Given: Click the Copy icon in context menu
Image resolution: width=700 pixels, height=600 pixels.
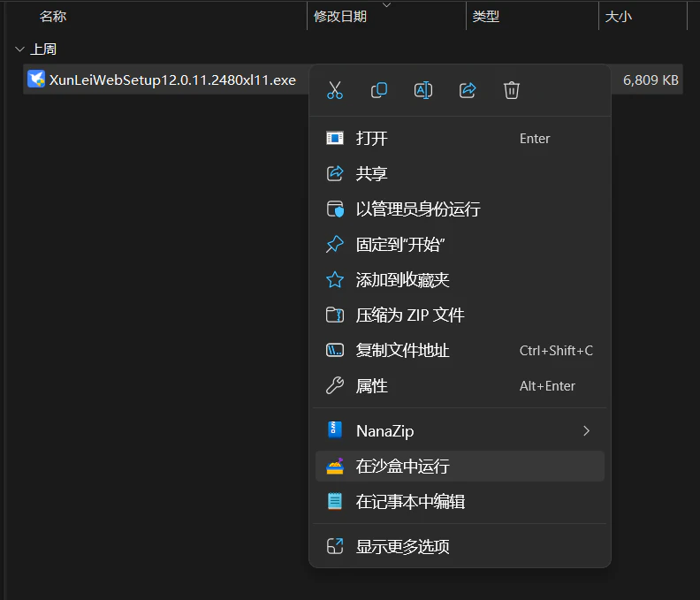Looking at the screenshot, I should click(x=379, y=90).
